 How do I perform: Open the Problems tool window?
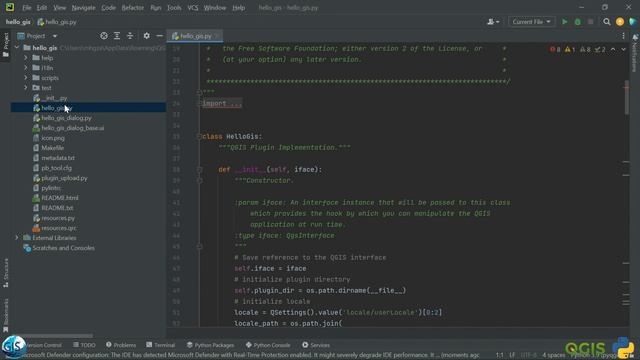pyautogui.click(x=121, y=345)
